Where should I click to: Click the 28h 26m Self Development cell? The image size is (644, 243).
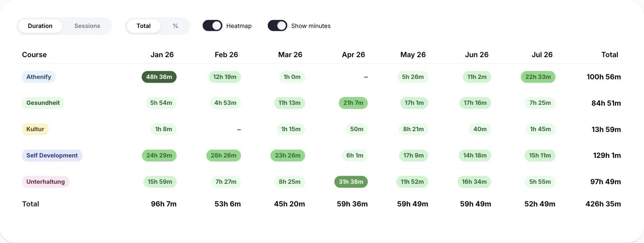pyautogui.click(x=223, y=155)
